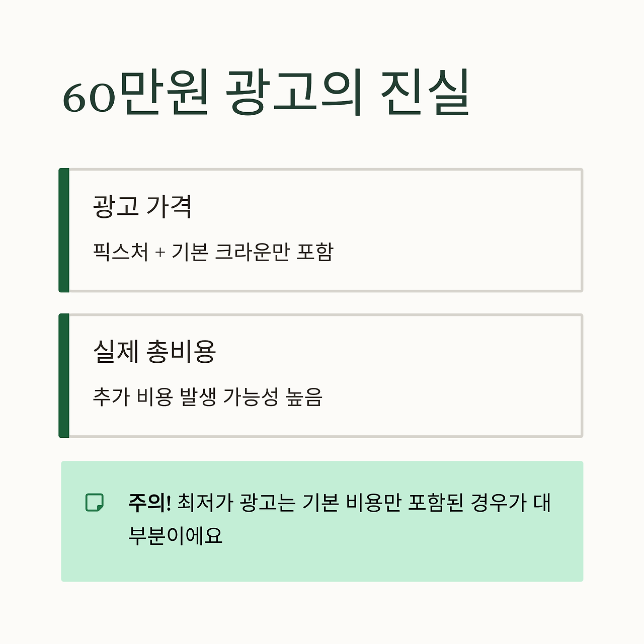This screenshot has width=644, height=644.
Task: Click the word 픽스처 in the first card
Action: [x=121, y=252]
